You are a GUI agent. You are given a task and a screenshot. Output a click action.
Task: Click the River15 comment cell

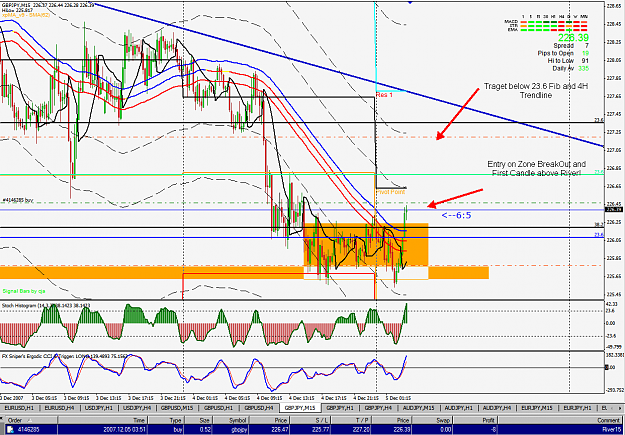[x=612, y=431]
